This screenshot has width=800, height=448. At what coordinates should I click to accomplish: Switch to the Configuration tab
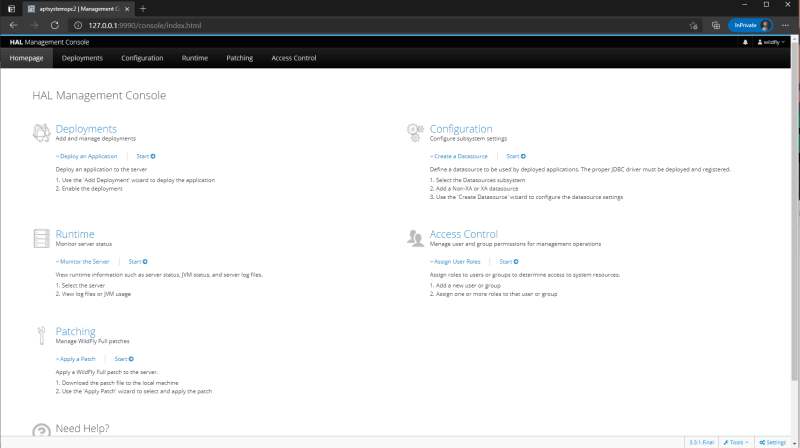pos(142,58)
